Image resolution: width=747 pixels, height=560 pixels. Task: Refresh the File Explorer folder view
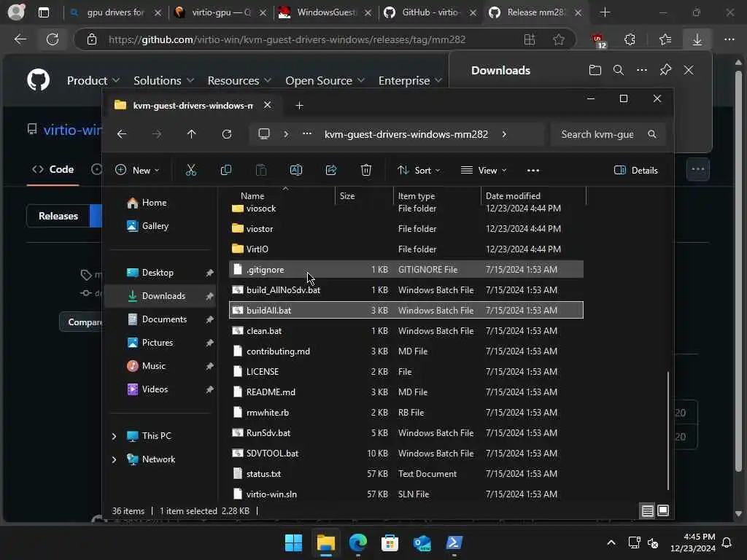coord(227,134)
